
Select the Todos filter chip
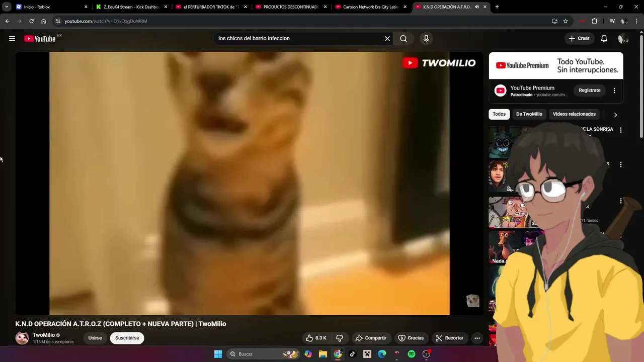click(x=499, y=114)
